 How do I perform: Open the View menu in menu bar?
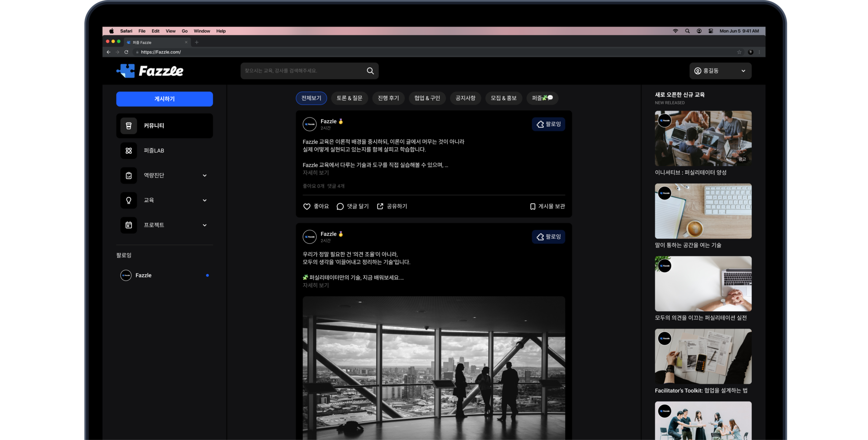coord(170,31)
